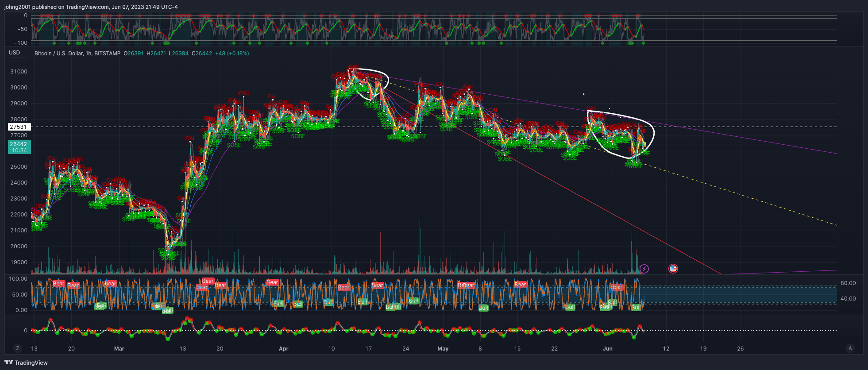This screenshot has height=370, width=868.
Task: Click the May label on time axis
Action: [x=443, y=349]
